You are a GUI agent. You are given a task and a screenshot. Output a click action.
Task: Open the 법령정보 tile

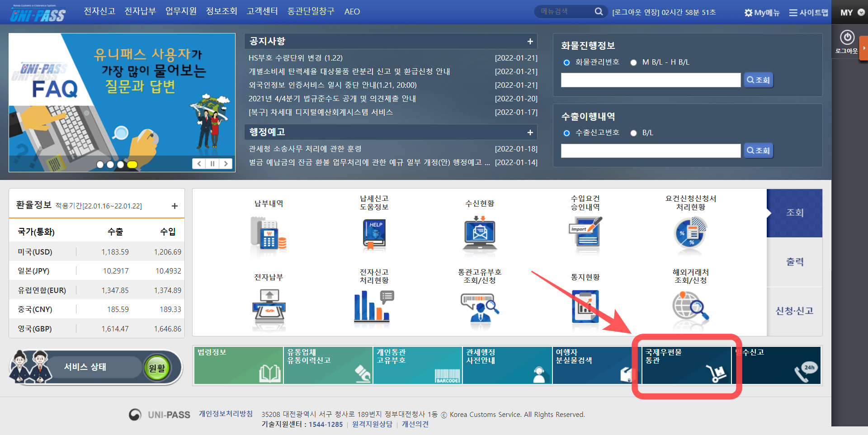239,365
